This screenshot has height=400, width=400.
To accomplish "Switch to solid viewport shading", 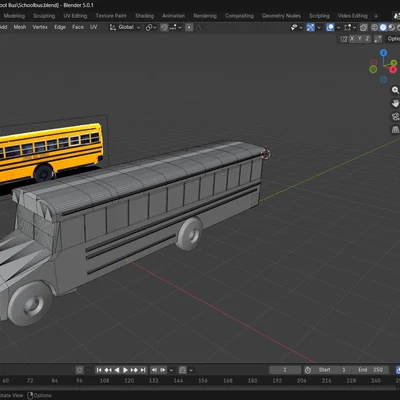I will pos(383,27).
